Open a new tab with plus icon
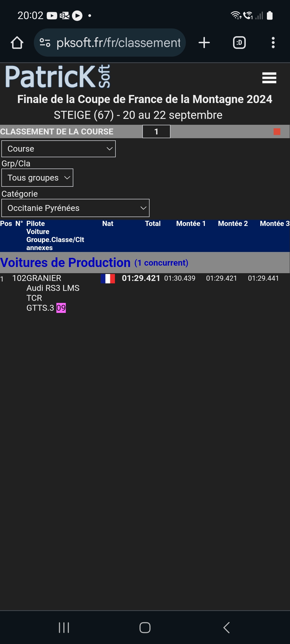This screenshot has width=290, height=644. (x=204, y=43)
